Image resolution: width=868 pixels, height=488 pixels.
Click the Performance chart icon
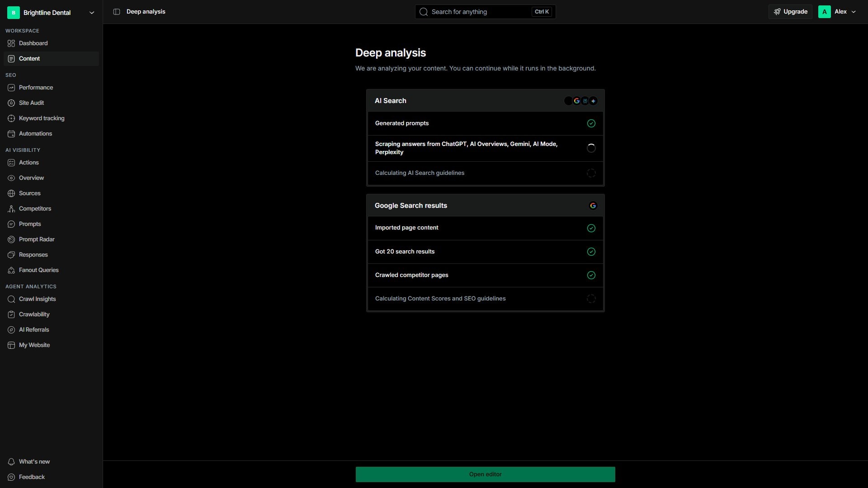11,88
